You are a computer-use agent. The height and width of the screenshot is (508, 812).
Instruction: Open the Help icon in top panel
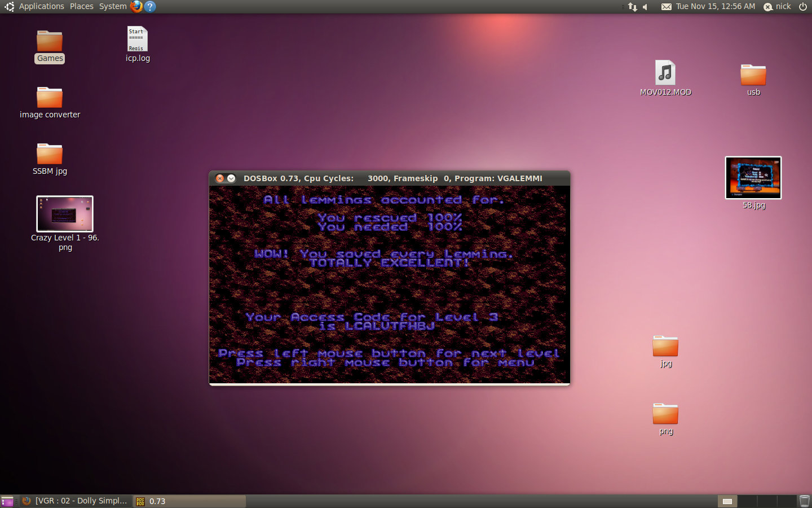click(150, 6)
